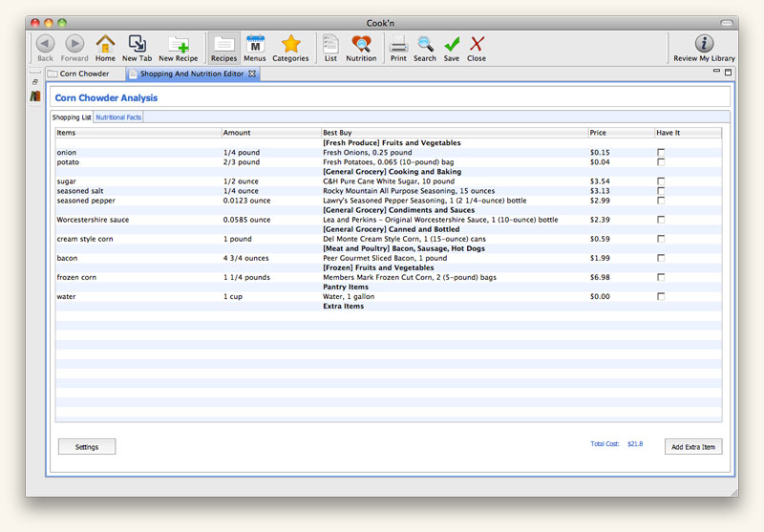Click the Extra Items group row
Viewport: 764px width, 532px height.
click(389, 306)
